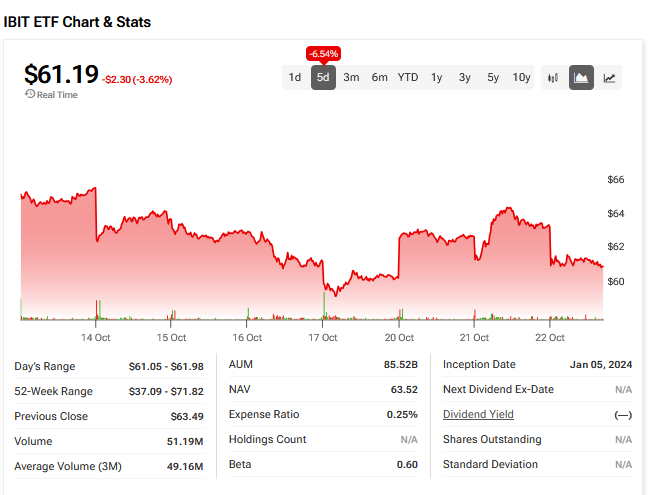Switch to line chart view

coord(609,77)
